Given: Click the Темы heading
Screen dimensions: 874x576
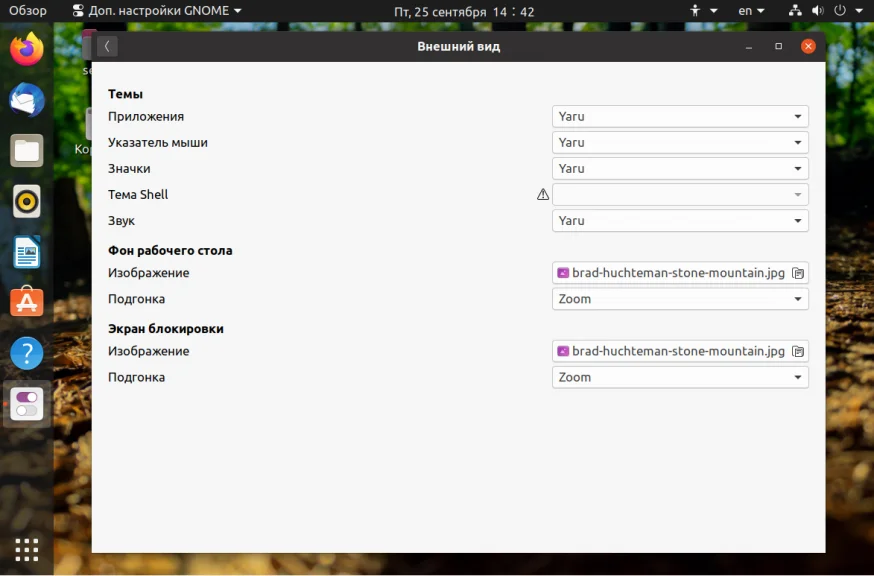Looking at the screenshot, I should click(125, 94).
